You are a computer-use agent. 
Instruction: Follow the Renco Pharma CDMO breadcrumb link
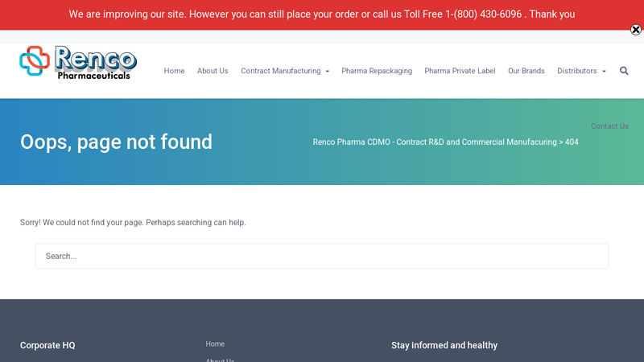[435, 142]
